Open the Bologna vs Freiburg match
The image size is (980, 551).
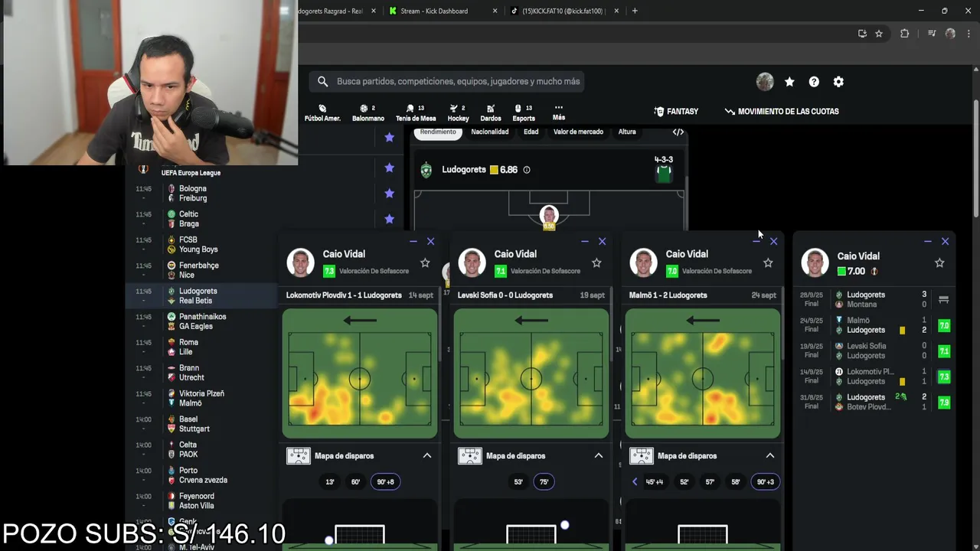[x=201, y=194]
